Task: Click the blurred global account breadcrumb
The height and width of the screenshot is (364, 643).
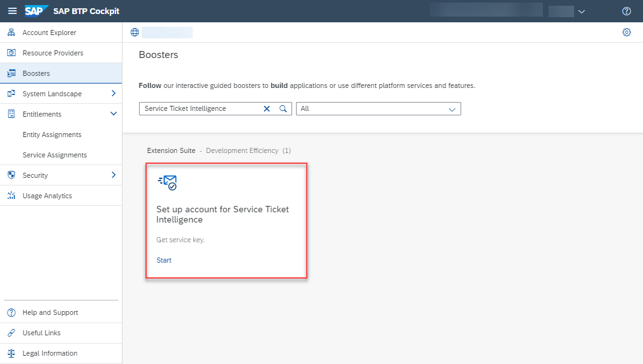Action: click(x=167, y=33)
